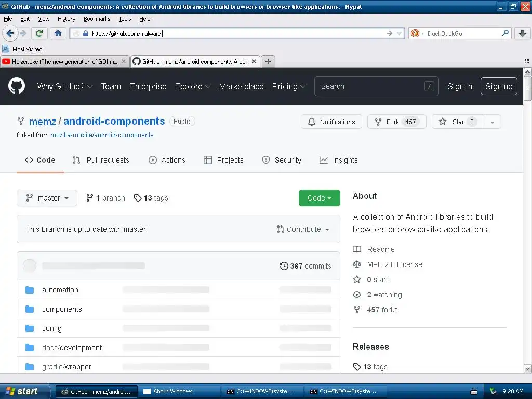Screen dimensions: 532x399
Task: Switch to the Holzer.exe YouTube tab
Action: tap(64, 61)
